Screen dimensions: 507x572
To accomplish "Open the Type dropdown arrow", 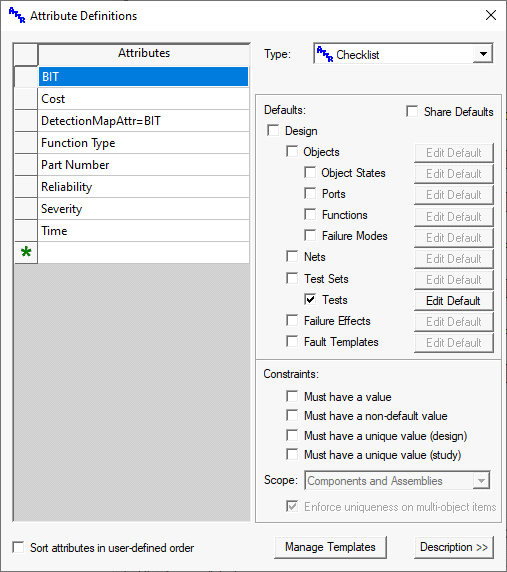I will [x=483, y=54].
